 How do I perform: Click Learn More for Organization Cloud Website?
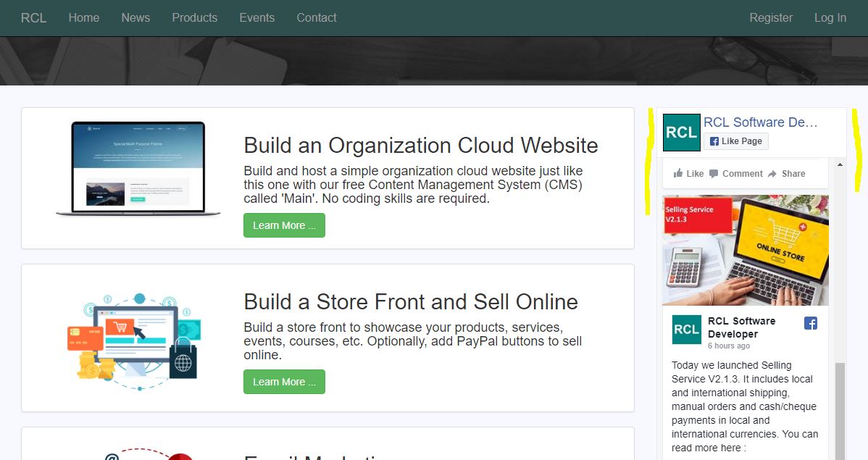pos(285,225)
